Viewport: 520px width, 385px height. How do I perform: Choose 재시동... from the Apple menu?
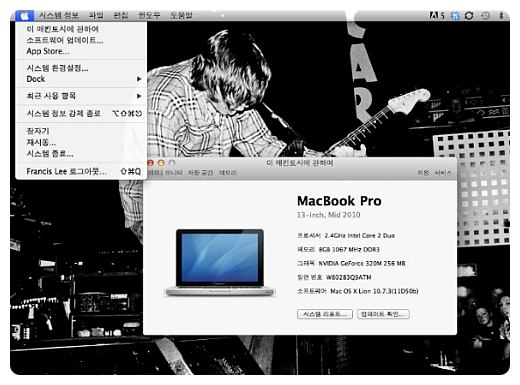tap(81, 142)
